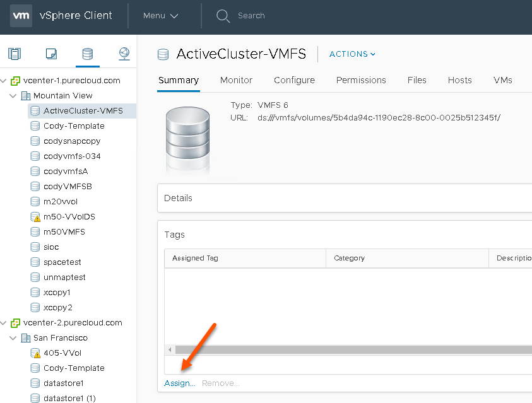Click the Tags table horizontal scrollbar
The height and width of the screenshot is (403, 532).
click(353, 349)
